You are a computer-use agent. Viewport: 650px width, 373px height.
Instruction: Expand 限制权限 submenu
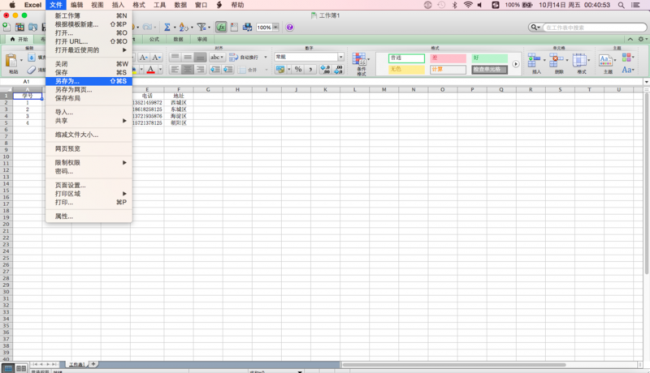click(x=89, y=162)
